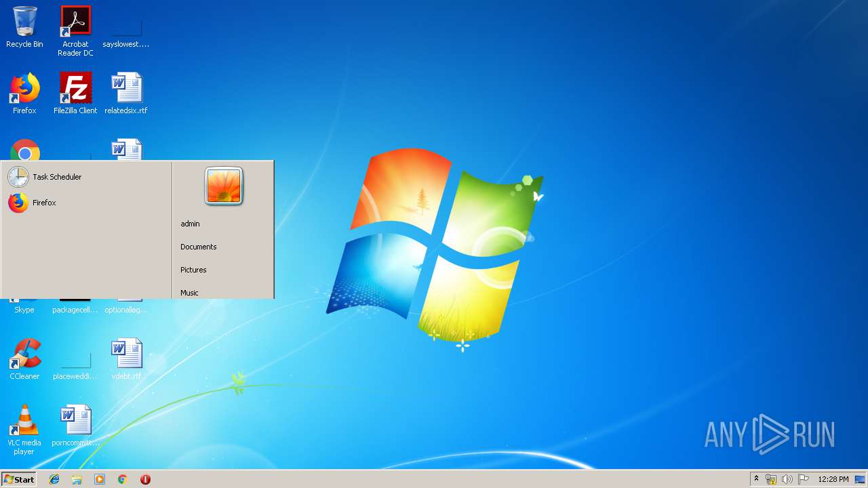868x488 pixels.
Task: Open Action Center flag icon
Action: click(804, 479)
